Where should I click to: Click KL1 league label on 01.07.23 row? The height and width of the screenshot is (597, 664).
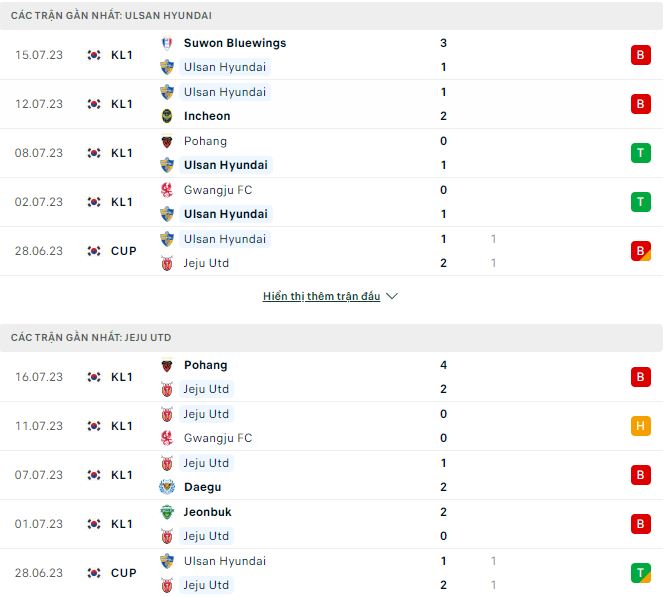[122, 524]
